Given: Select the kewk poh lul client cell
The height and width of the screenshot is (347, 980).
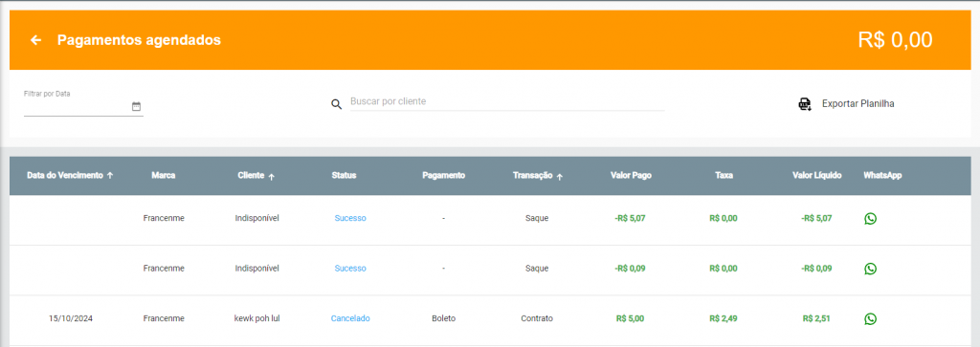Looking at the screenshot, I should [x=256, y=318].
